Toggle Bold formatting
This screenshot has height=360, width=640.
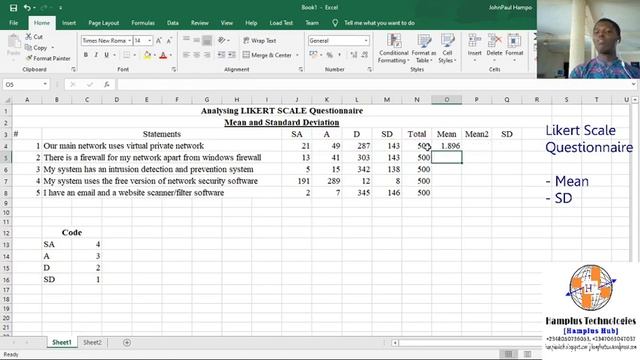(86, 55)
